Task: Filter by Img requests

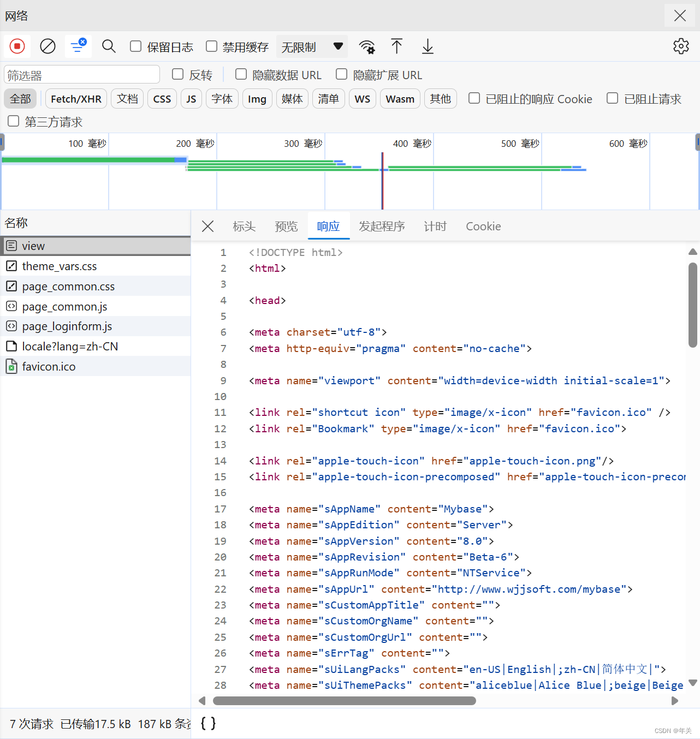Action: 257,99
